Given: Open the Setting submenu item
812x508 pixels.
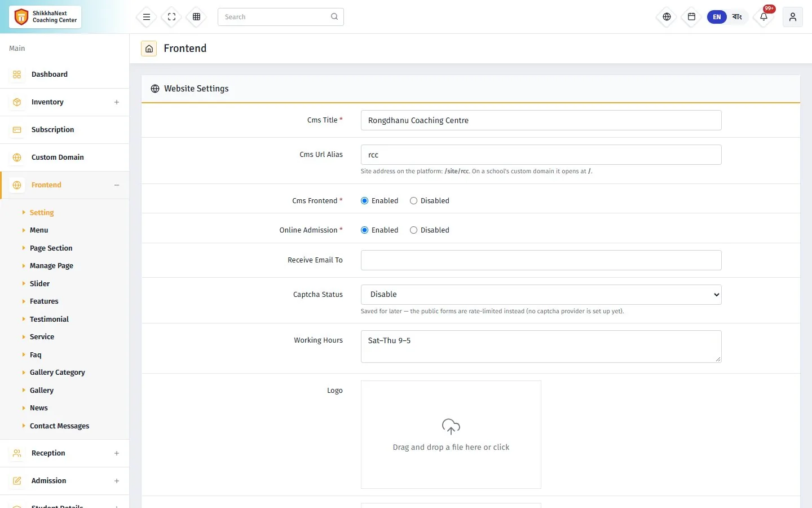Looking at the screenshot, I should click(x=42, y=213).
